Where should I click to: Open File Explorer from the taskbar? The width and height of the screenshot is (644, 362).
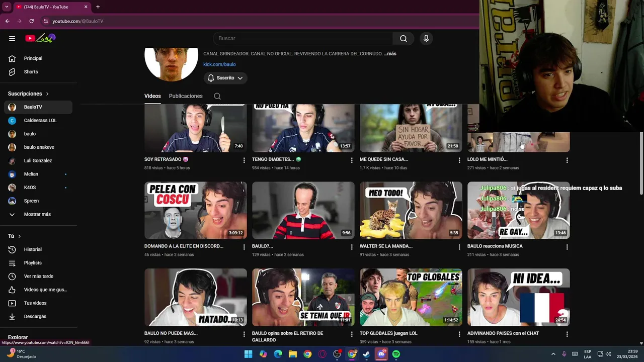(292, 354)
